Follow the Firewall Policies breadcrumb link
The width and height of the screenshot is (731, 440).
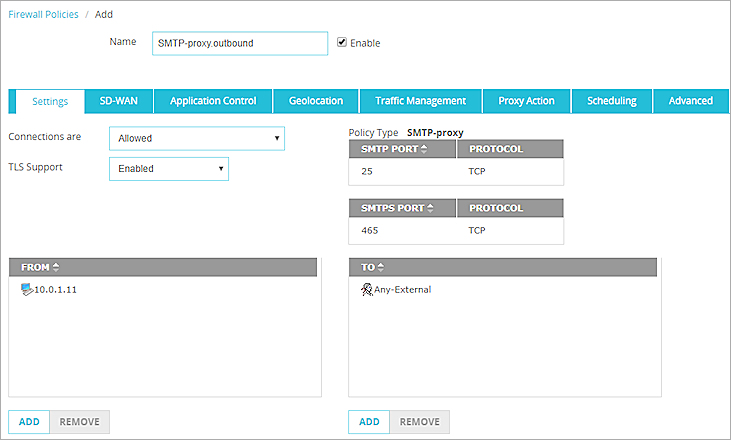click(x=44, y=14)
